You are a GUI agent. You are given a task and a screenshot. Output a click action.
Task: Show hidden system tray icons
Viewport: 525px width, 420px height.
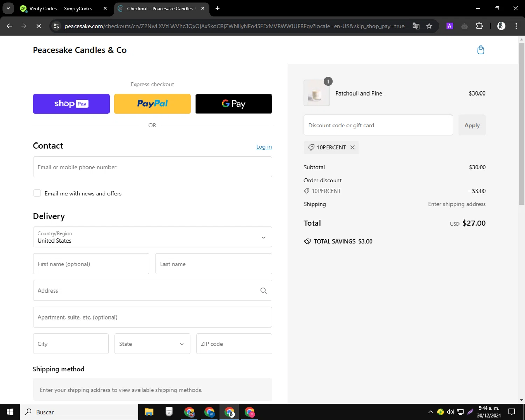coord(431,412)
